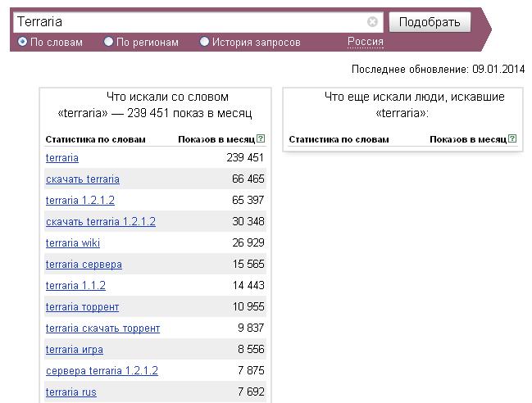The image size is (532, 403).
Task: Open the terraria скачать торрент link
Action: [x=102, y=328]
